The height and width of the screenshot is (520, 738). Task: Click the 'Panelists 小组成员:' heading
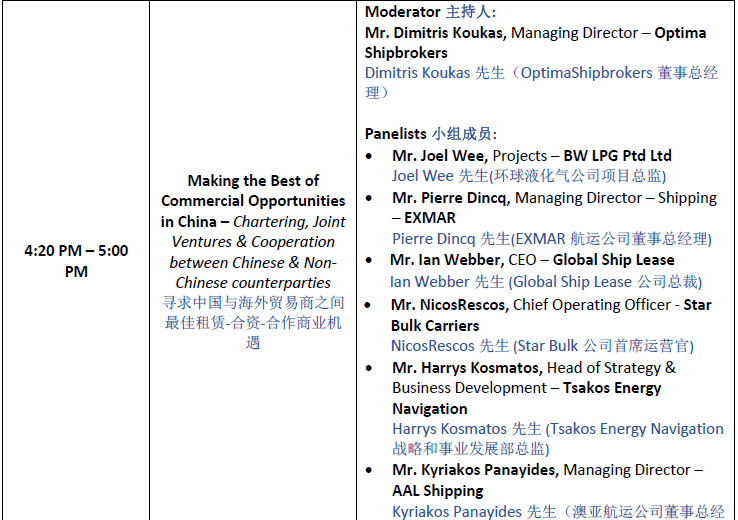(x=431, y=134)
